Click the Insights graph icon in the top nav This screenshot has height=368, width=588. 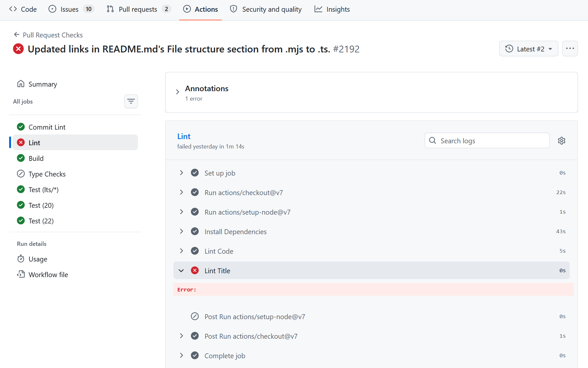[318, 9]
